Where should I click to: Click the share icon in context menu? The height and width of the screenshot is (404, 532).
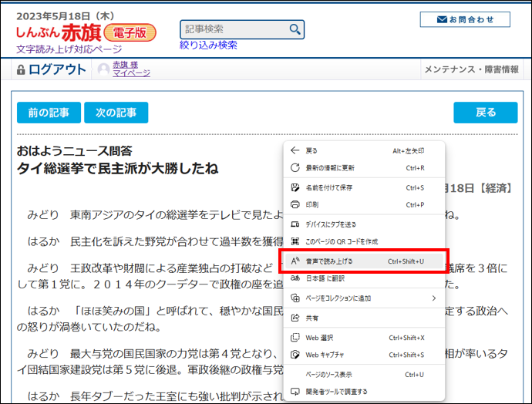point(295,318)
